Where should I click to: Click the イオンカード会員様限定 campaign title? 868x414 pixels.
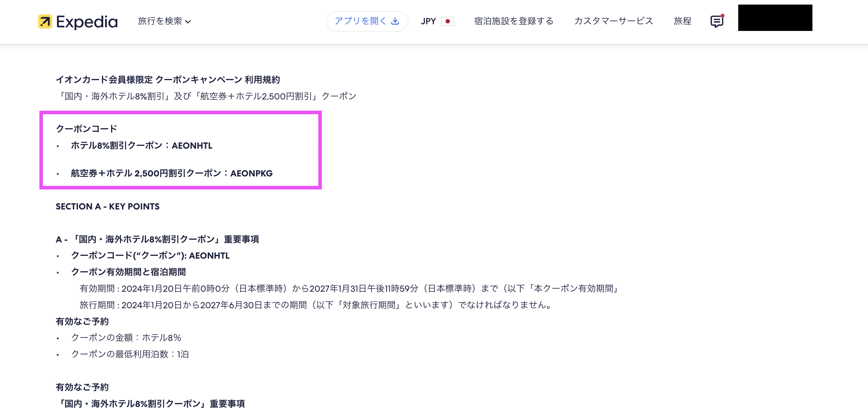click(168, 79)
